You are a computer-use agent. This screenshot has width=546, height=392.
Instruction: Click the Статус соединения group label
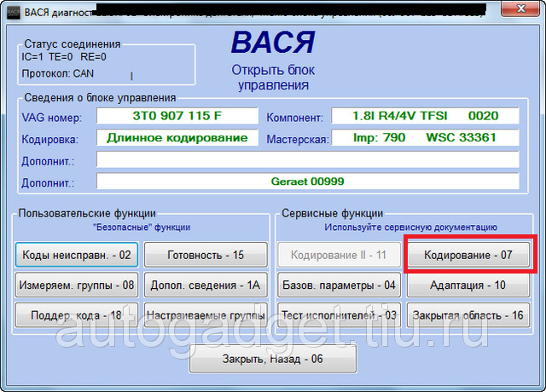click(x=73, y=44)
